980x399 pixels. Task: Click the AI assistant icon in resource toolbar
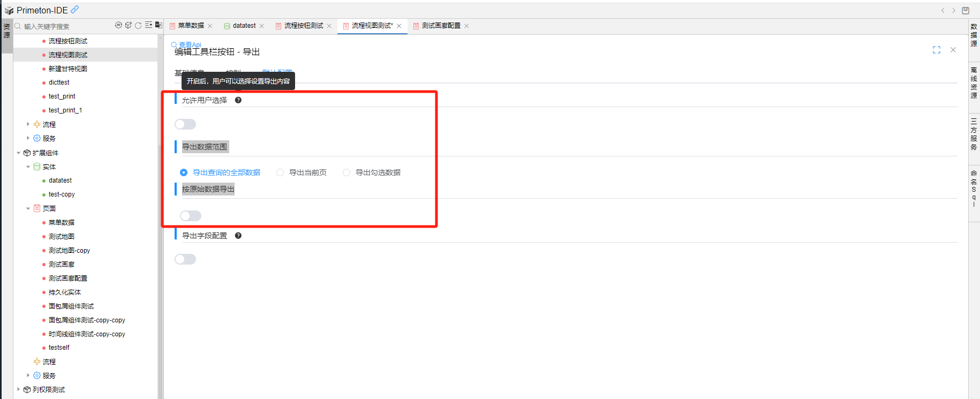(x=118, y=25)
